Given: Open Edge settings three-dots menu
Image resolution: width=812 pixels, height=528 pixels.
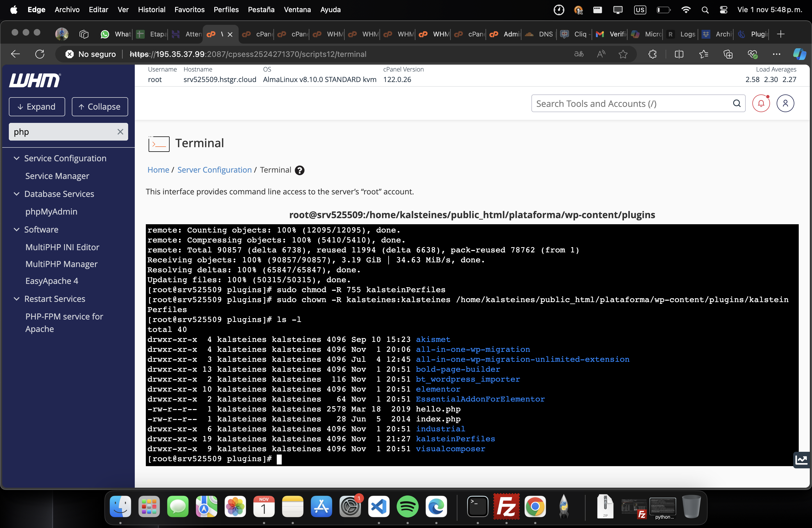Looking at the screenshot, I should tap(777, 54).
